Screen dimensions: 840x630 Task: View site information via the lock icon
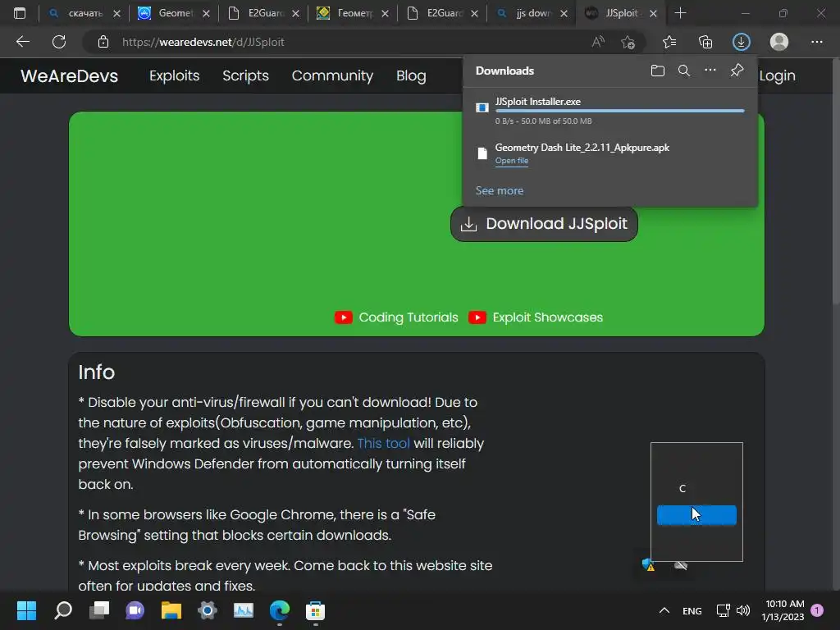[x=103, y=42]
